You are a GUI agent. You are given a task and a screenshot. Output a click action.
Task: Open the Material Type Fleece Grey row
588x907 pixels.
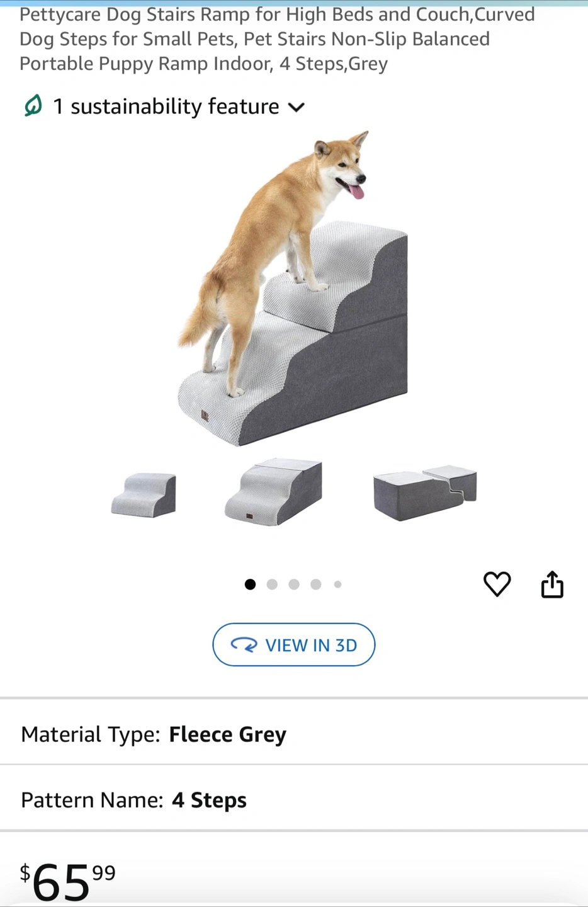coord(294,734)
